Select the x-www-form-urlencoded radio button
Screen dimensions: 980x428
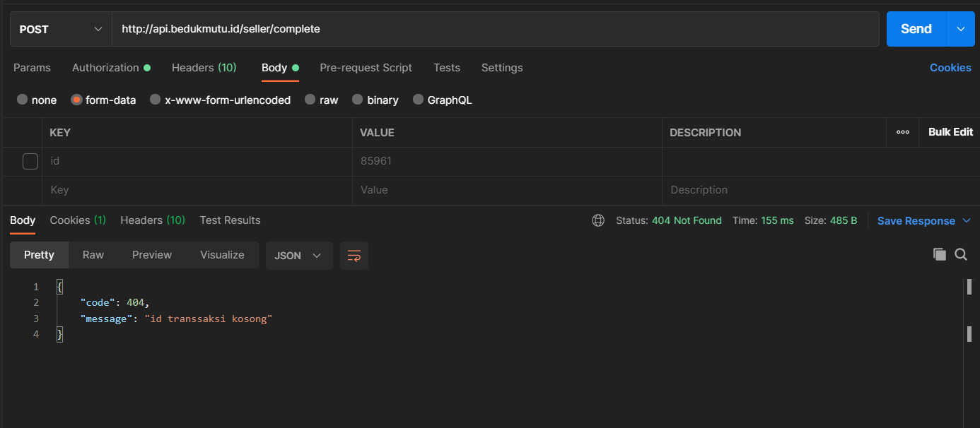pos(156,100)
